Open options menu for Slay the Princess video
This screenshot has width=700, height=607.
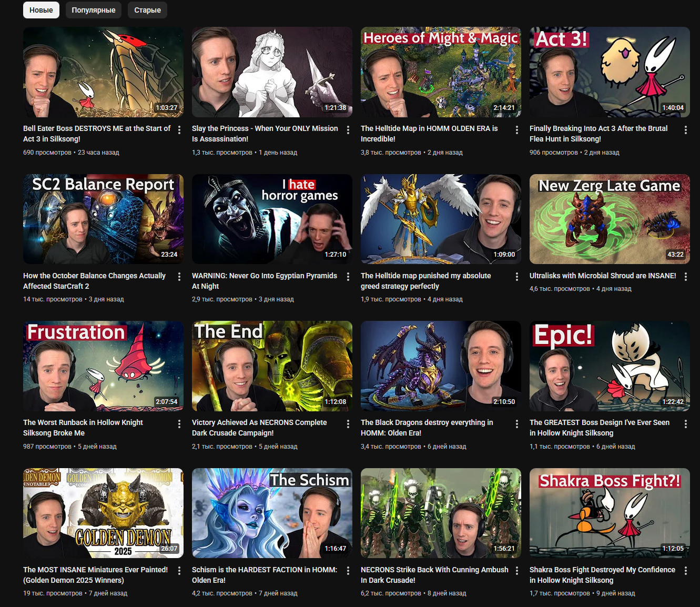[x=348, y=129]
